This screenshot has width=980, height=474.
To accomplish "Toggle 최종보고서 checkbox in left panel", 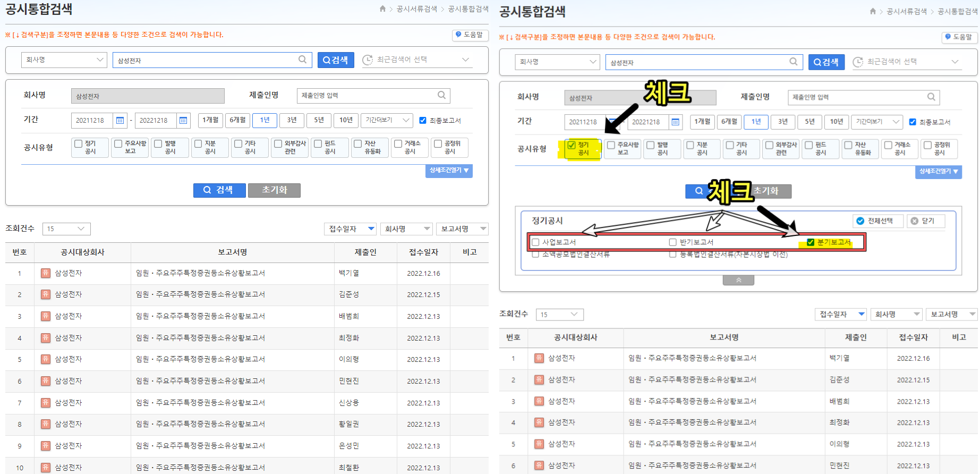I will pos(423,120).
